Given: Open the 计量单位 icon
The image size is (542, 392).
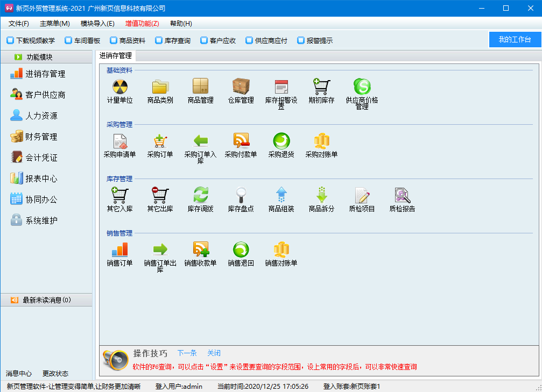Looking at the screenshot, I should coord(120,87).
